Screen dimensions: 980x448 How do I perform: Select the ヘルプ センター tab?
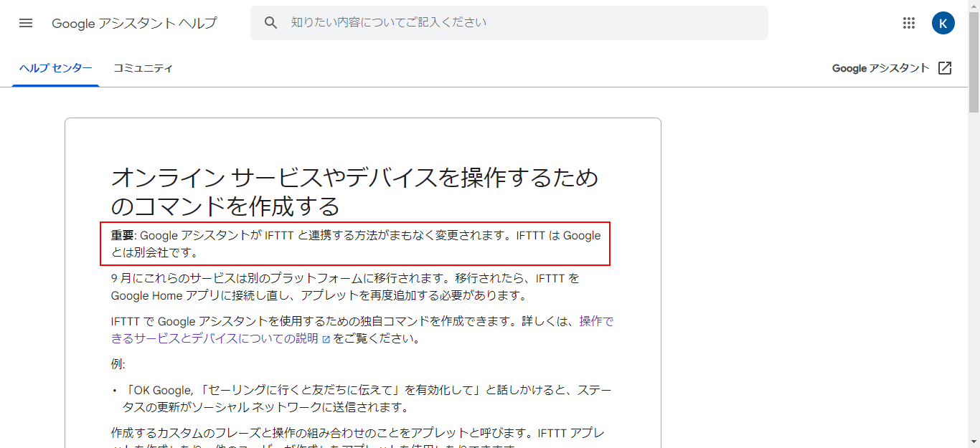coord(56,68)
